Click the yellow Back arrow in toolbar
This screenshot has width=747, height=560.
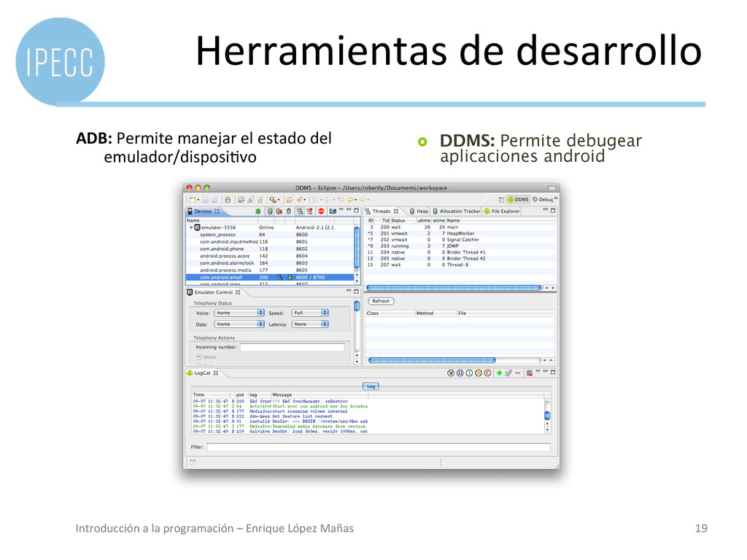pyautogui.click(x=350, y=200)
